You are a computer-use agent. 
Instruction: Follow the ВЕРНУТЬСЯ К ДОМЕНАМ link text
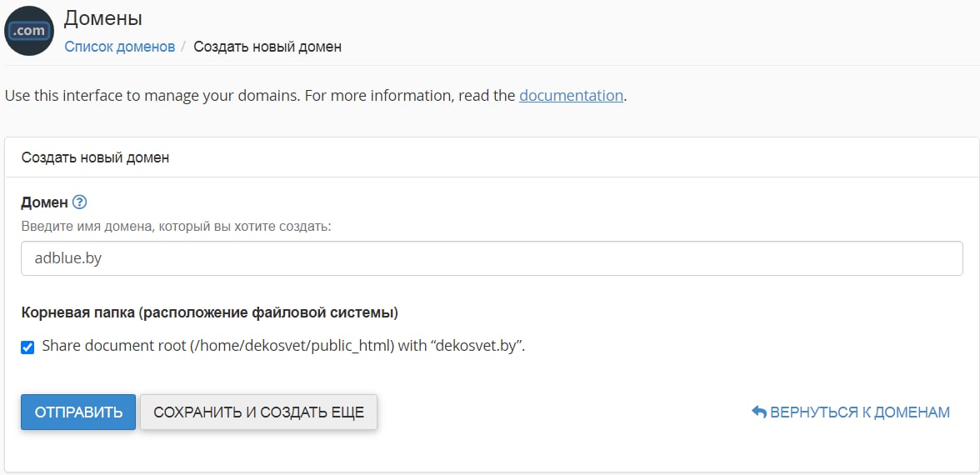click(860, 412)
